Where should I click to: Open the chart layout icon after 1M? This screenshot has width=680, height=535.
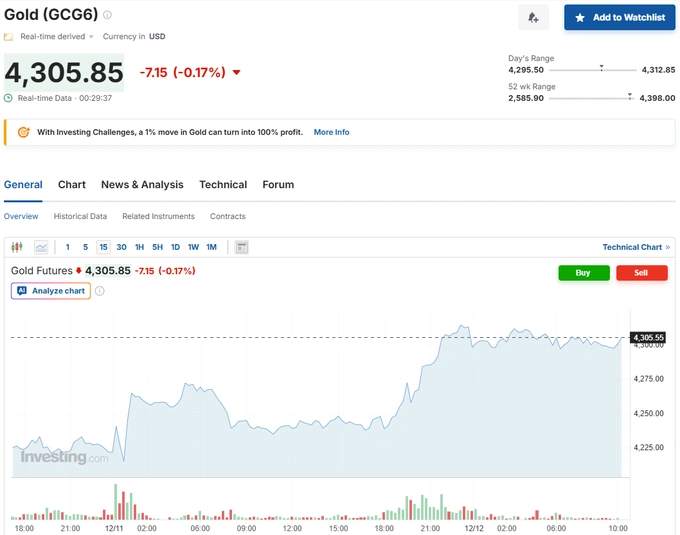[241, 247]
